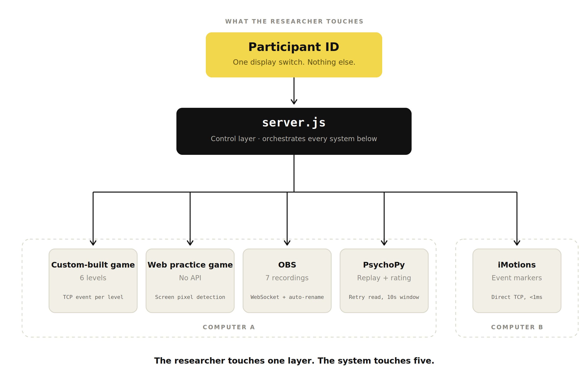
Task: Click the 'WHAT THE RESEARCHER TOUCHES' heading
Action: 294,22
